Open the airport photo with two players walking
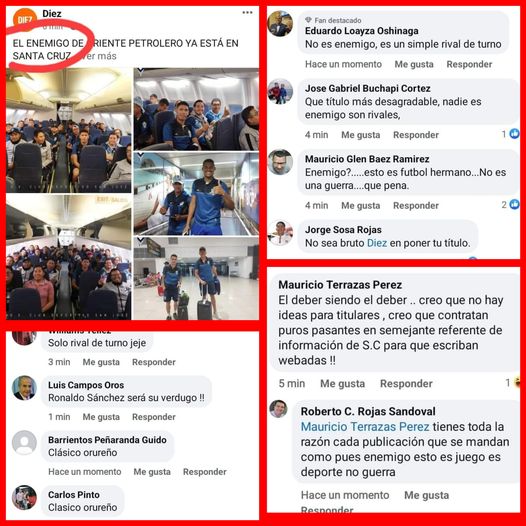The width and height of the screenshot is (526, 526). (x=196, y=278)
